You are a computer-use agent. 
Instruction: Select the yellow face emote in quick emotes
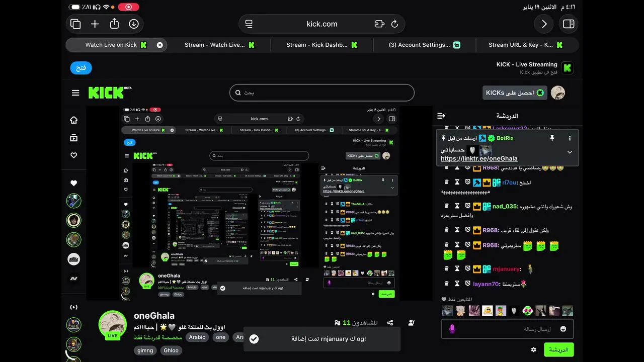488,311
